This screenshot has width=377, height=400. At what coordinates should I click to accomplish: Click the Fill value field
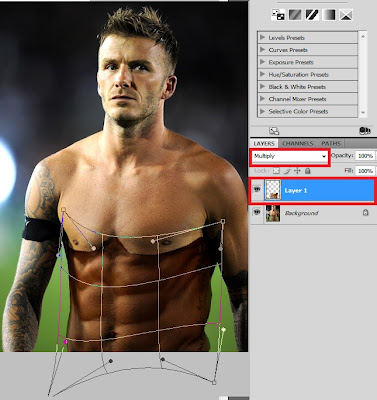(x=365, y=171)
